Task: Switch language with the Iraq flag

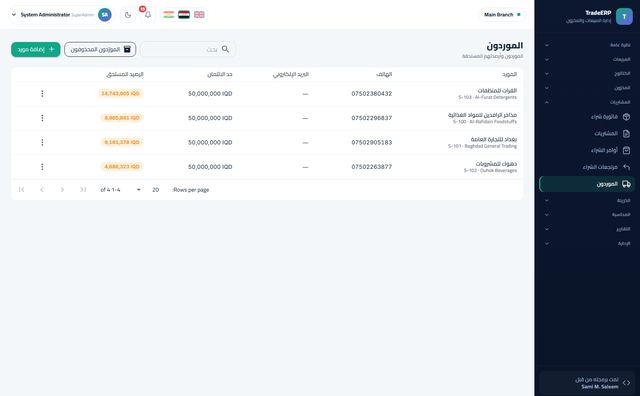Action: [184, 15]
